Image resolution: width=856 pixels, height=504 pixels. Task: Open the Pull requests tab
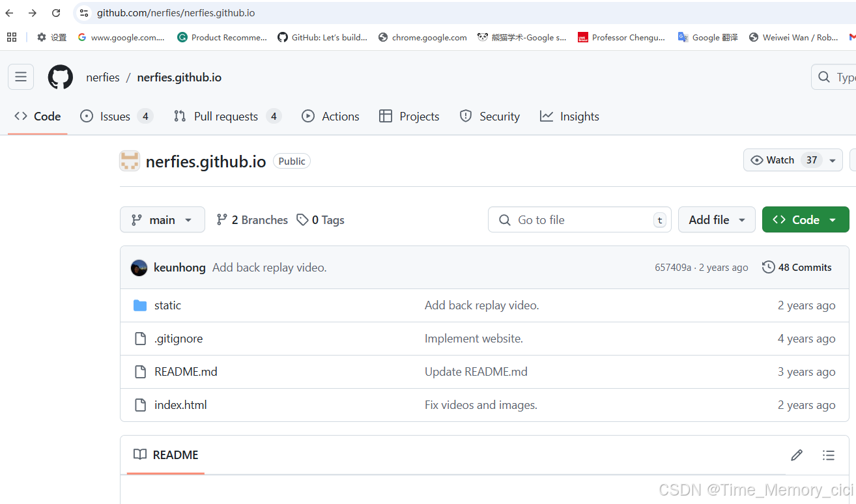[x=227, y=117]
